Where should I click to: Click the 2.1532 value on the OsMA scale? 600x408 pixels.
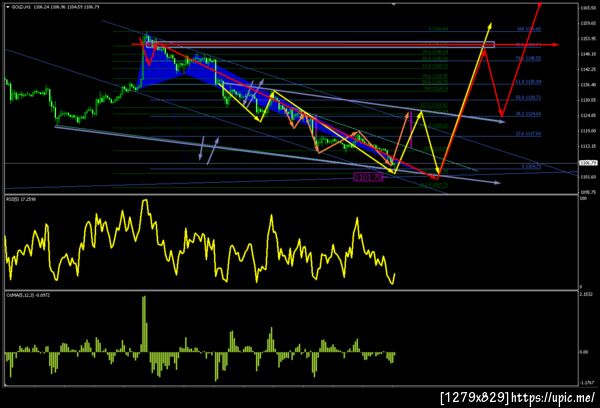(587, 294)
